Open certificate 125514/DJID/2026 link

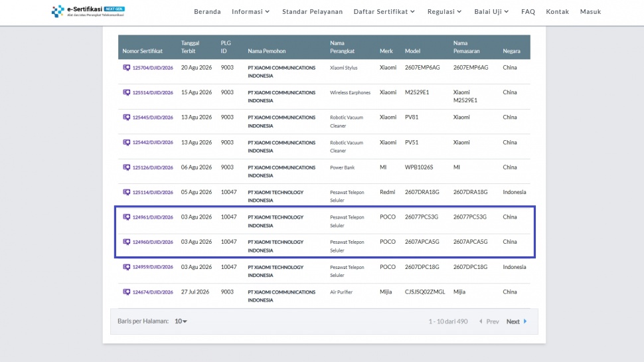[x=153, y=93]
